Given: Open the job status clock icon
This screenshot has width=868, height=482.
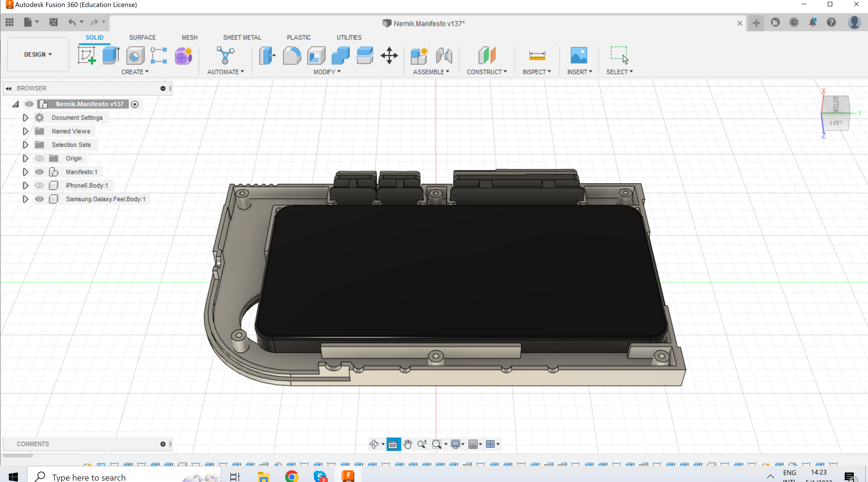Looking at the screenshot, I should point(794,22).
